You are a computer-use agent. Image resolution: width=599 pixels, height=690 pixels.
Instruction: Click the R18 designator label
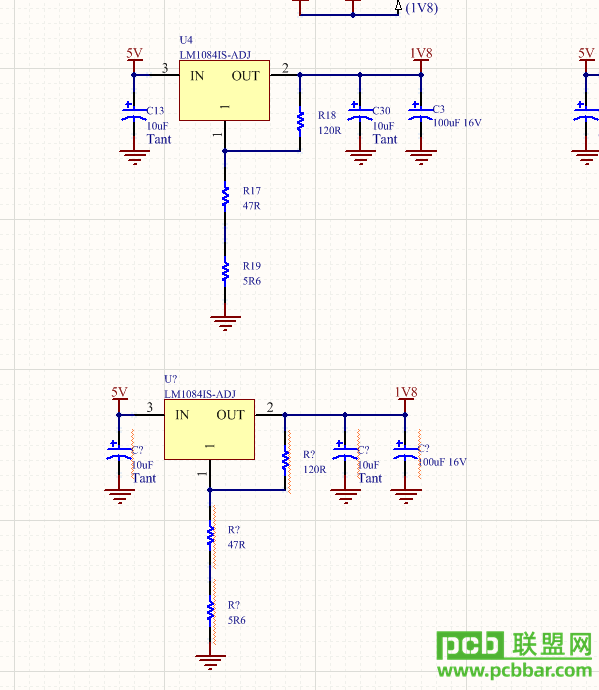coord(327,115)
